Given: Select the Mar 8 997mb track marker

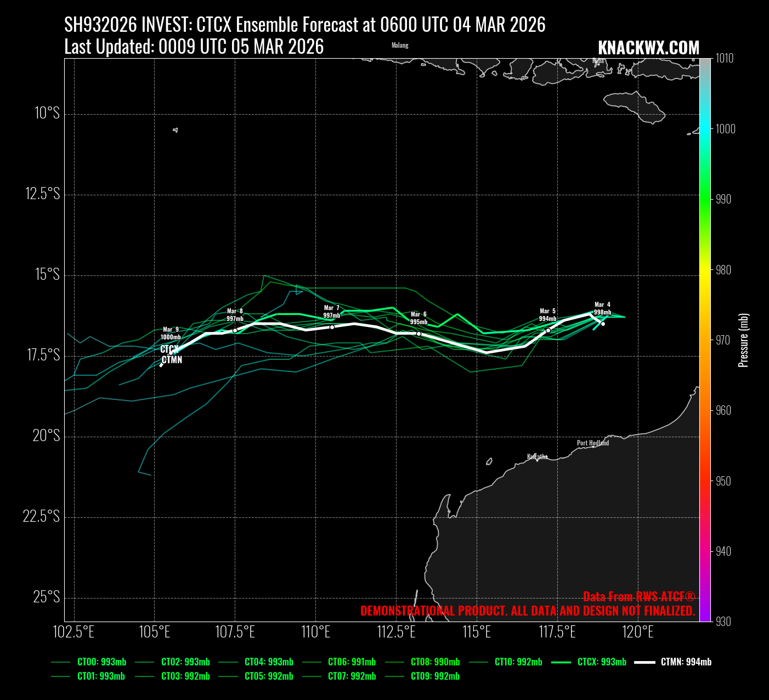Looking at the screenshot, I should click(x=235, y=330).
